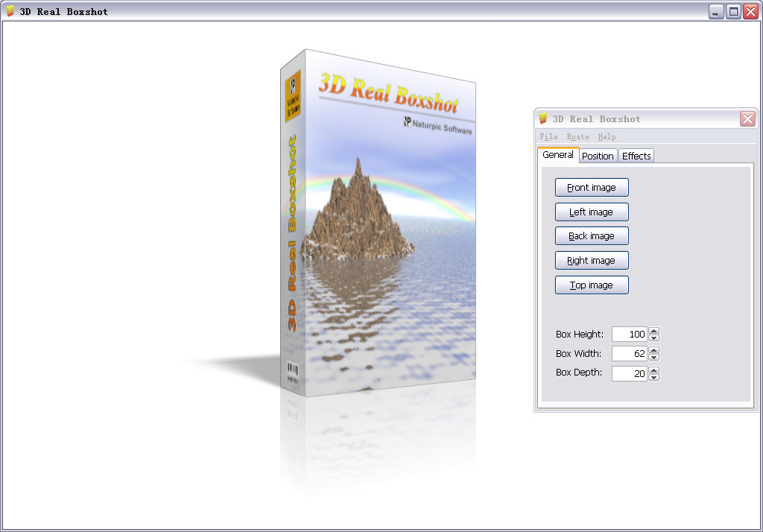
Task: Switch to the Effects tab
Action: (x=636, y=156)
